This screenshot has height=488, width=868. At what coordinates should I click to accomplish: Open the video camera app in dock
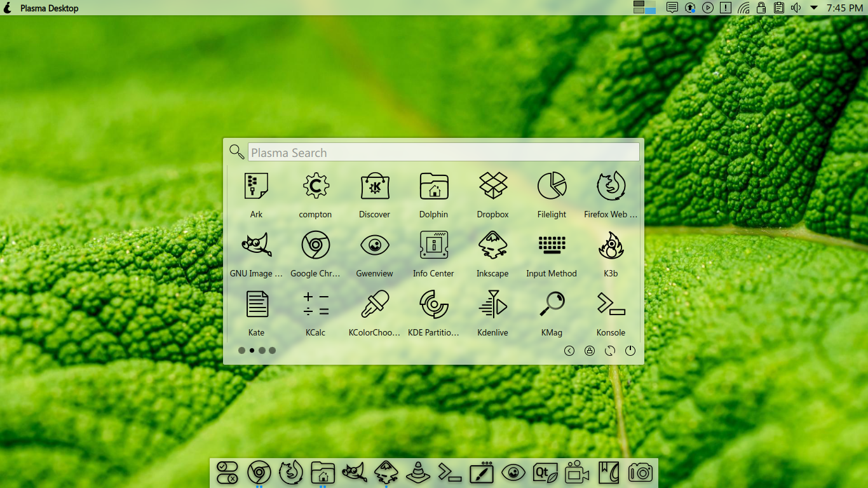(577, 473)
